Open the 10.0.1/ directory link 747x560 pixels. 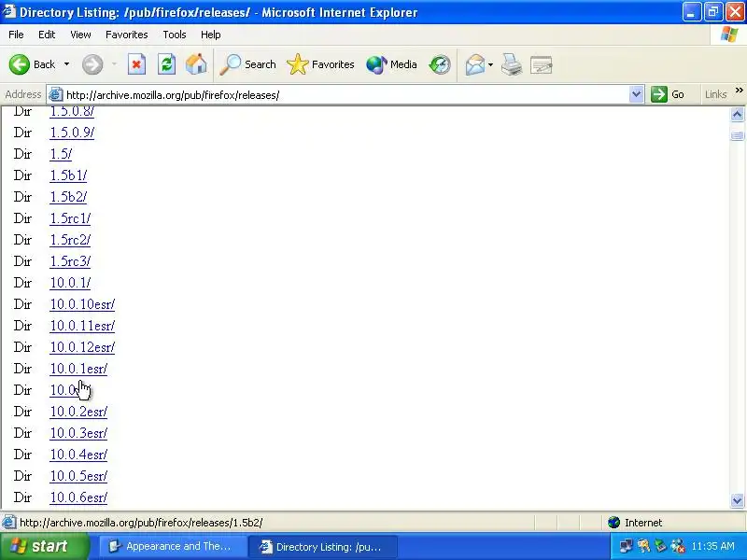[70, 283]
